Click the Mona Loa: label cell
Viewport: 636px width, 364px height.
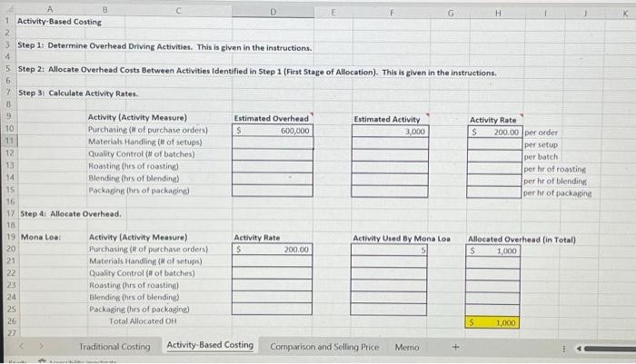41,237
